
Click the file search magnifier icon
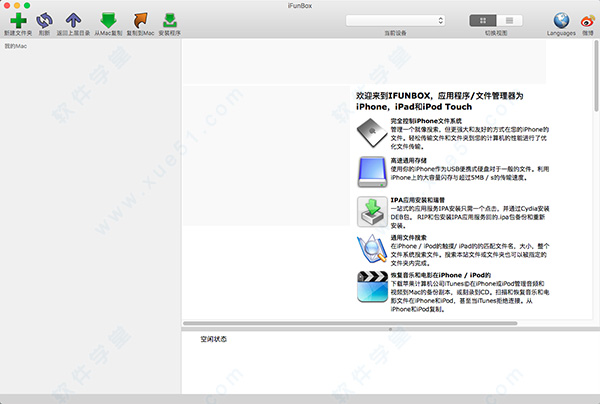click(372, 249)
